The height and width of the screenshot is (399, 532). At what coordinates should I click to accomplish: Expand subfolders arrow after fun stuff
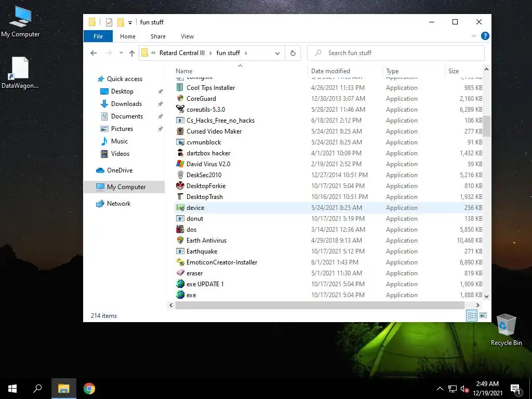(x=246, y=53)
